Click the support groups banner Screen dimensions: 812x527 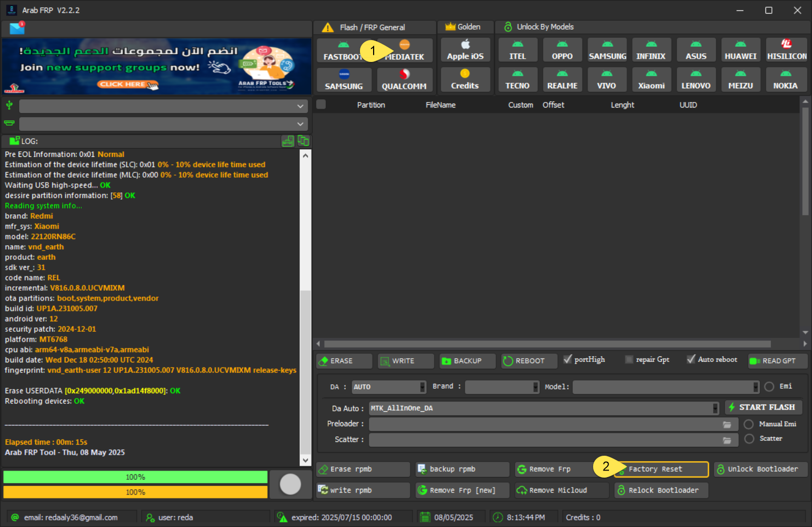pos(157,66)
